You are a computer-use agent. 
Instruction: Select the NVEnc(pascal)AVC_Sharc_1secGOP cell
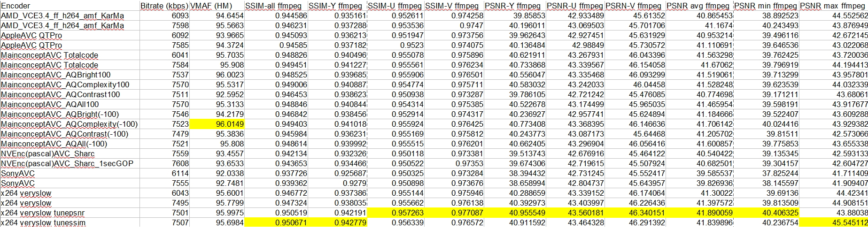pyautogui.click(x=70, y=163)
